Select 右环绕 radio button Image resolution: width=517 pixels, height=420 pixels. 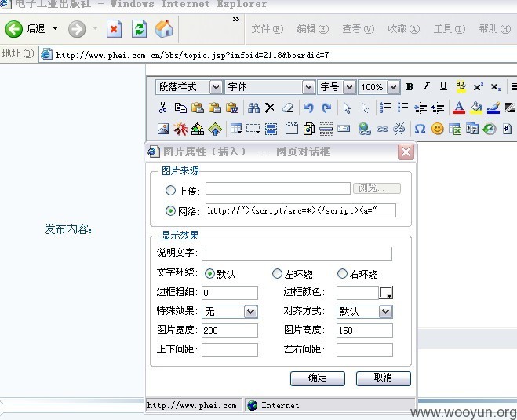click(x=342, y=273)
